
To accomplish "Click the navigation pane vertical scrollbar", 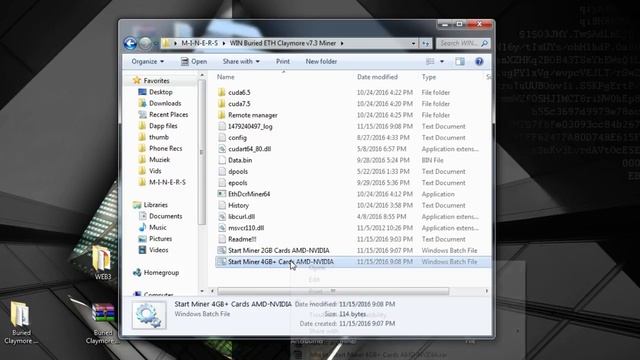I will [202, 152].
